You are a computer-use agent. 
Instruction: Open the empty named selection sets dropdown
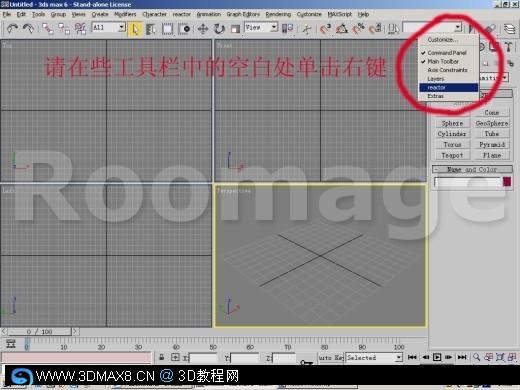click(432, 27)
